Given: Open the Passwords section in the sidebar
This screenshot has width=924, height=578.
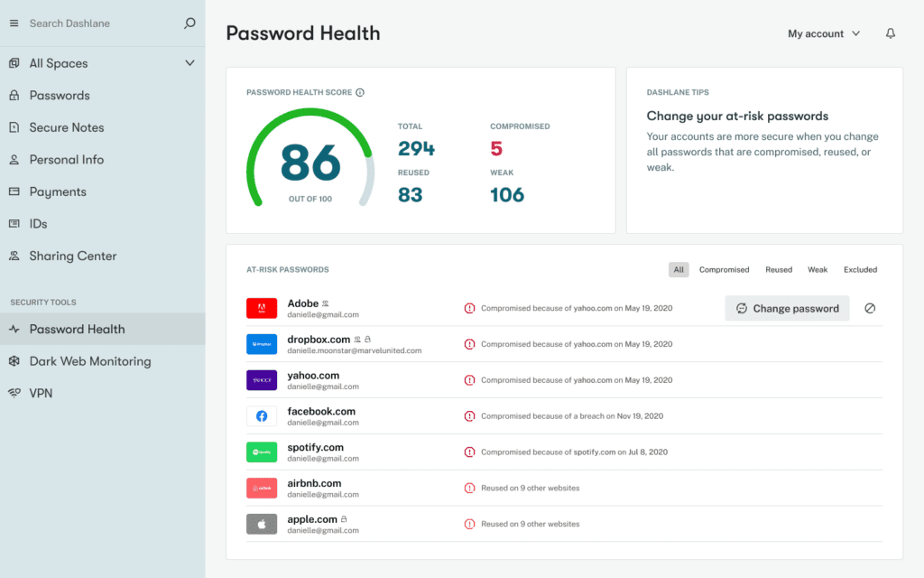Looking at the screenshot, I should (61, 95).
